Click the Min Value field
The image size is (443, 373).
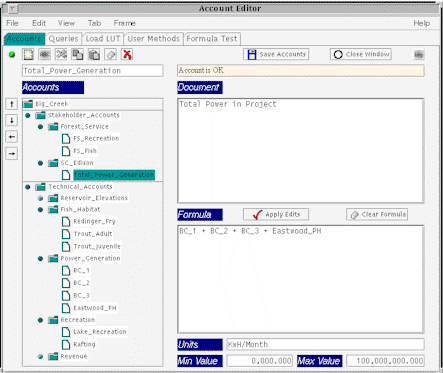(260, 361)
